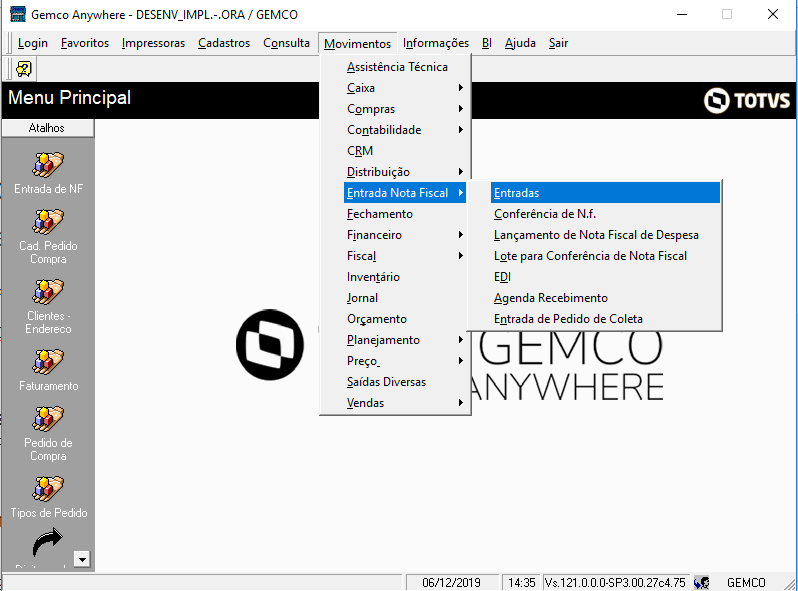798x591 pixels.
Task: Choose Fechamento from Movimentos menu
Action: (405, 214)
